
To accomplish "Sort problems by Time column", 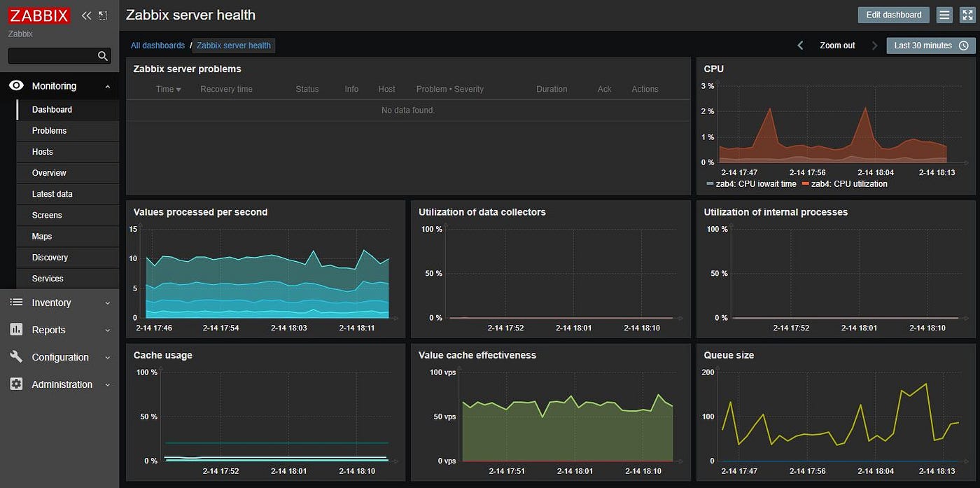I will [x=168, y=89].
